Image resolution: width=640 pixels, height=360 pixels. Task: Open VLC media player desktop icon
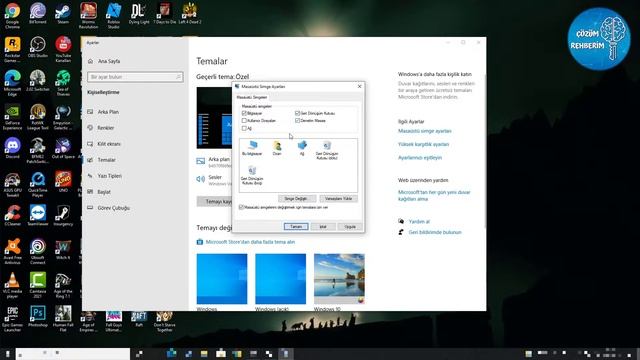12,285
